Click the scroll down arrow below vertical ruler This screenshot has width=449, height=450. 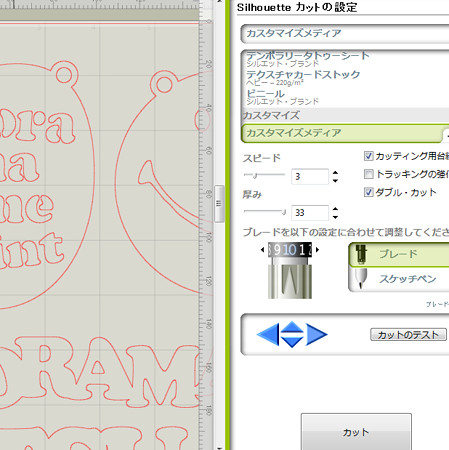pos(219,448)
